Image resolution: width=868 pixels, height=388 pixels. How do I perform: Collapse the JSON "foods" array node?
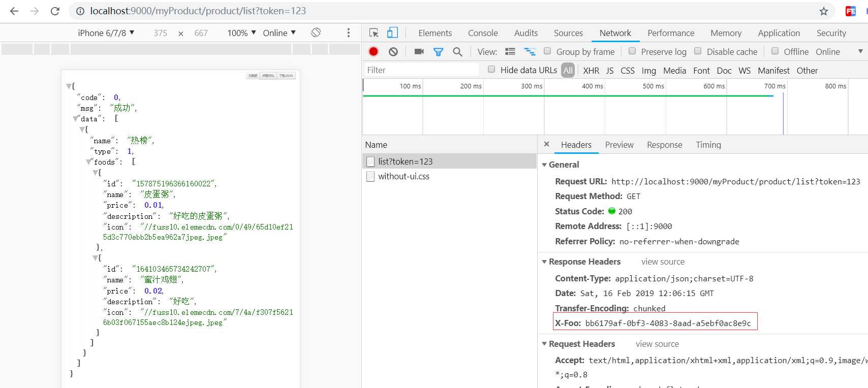(x=89, y=161)
